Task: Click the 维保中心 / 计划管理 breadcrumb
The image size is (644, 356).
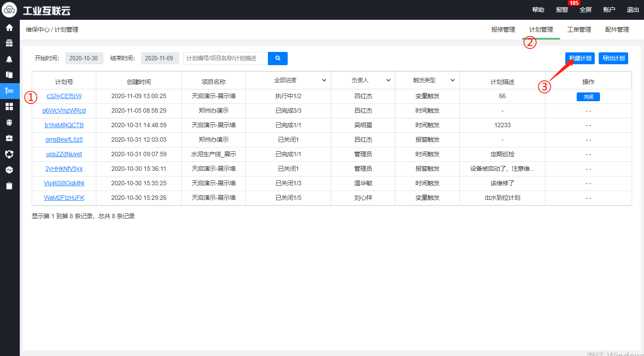Action: [x=52, y=30]
